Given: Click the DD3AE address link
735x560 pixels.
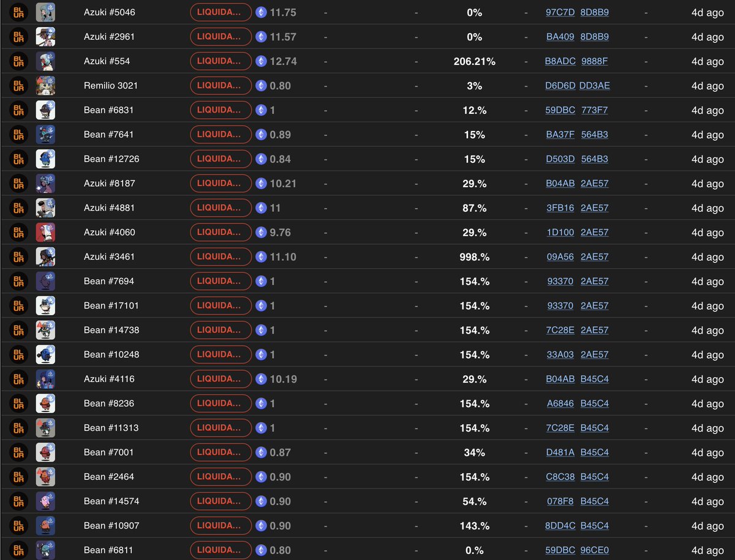Looking at the screenshot, I should tap(595, 86).
